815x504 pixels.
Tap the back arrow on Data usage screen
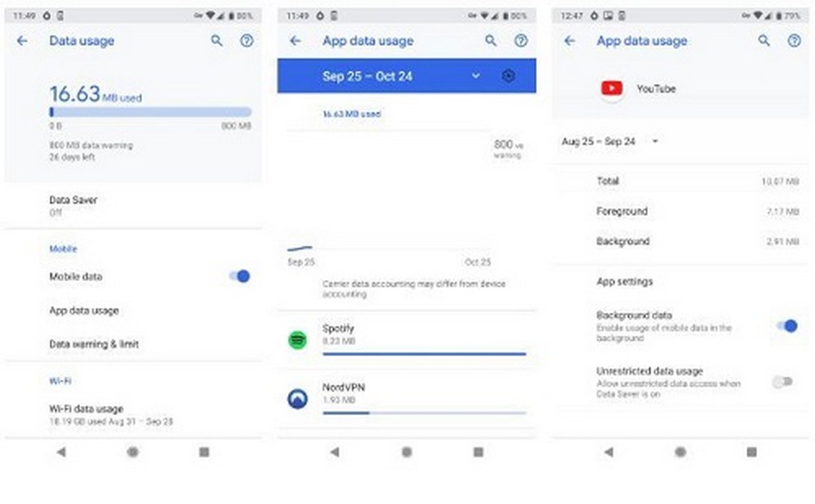22,41
